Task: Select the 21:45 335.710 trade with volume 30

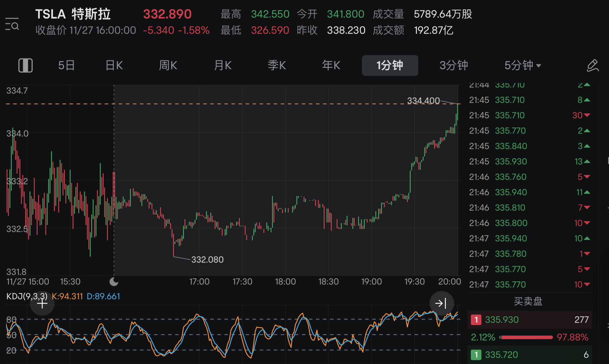Action: (x=530, y=115)
